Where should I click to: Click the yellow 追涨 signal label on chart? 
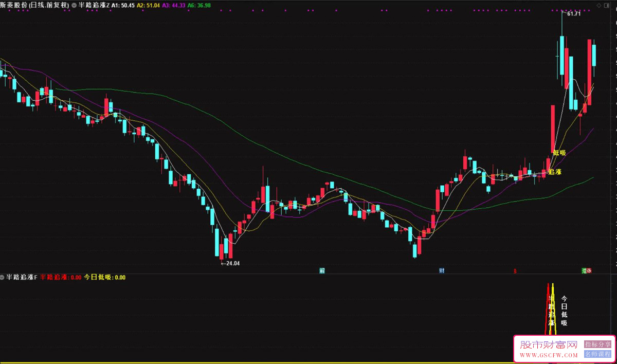tap(554, 172)
